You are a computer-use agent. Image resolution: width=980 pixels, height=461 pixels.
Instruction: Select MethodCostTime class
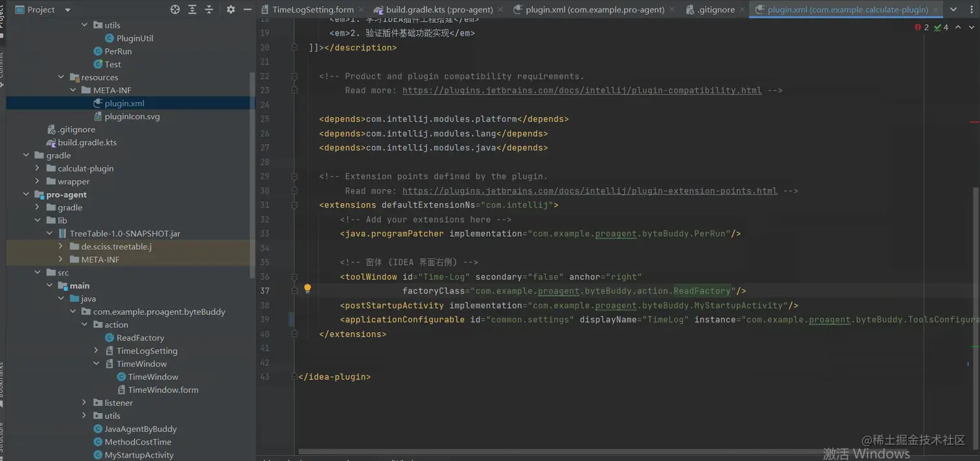point(137,442)
